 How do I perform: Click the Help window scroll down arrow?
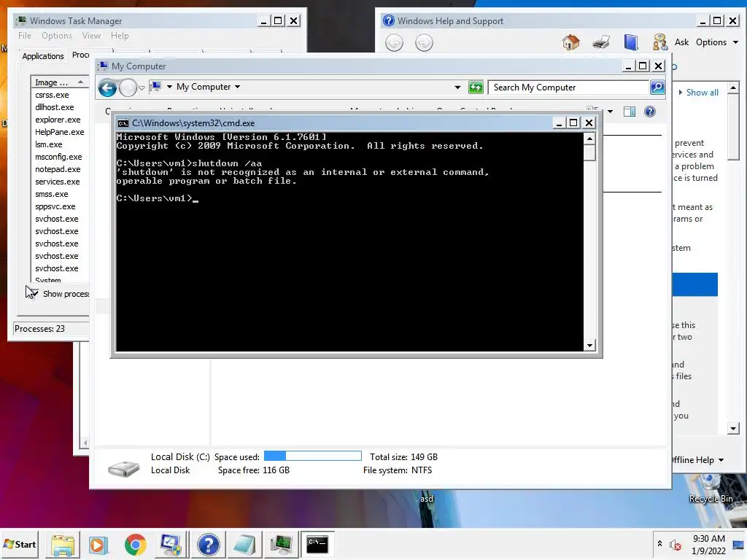point(734,429)
